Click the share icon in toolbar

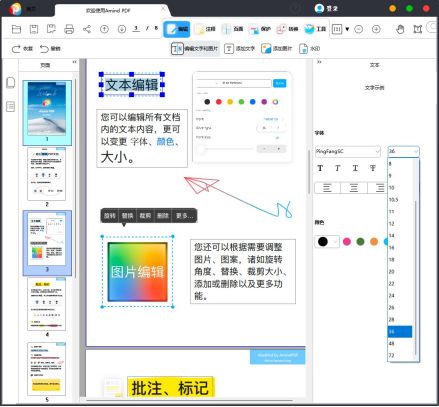tap(87, 29)
